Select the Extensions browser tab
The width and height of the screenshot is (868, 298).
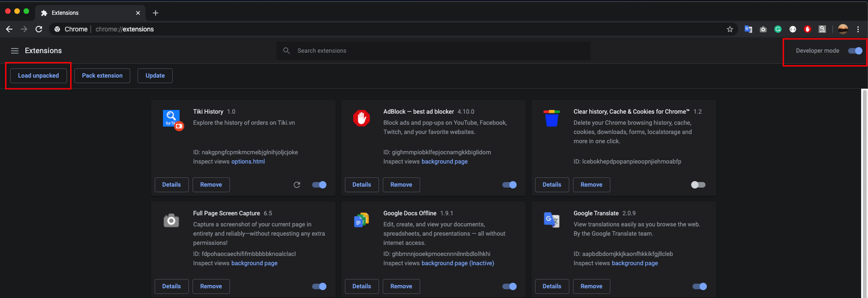[90, 13]
